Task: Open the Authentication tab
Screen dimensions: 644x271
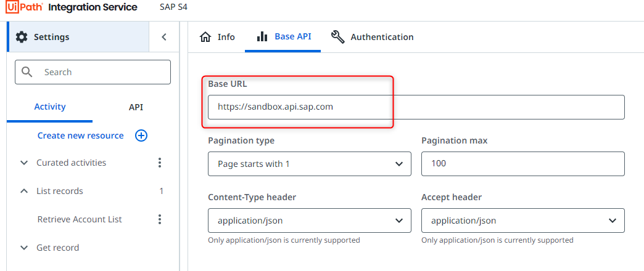Action: pos(372,37)
